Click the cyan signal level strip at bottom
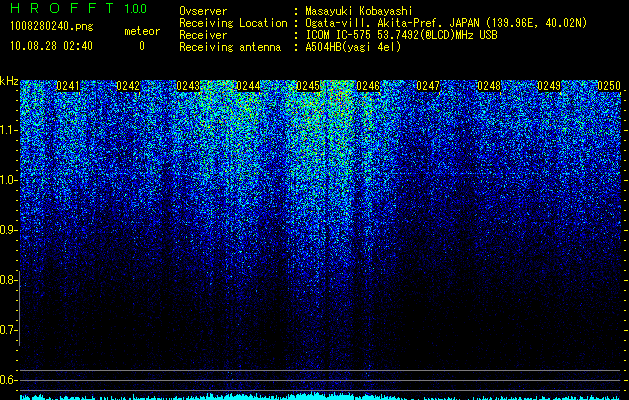Screen dimensions: 629x400 [320, 396]
